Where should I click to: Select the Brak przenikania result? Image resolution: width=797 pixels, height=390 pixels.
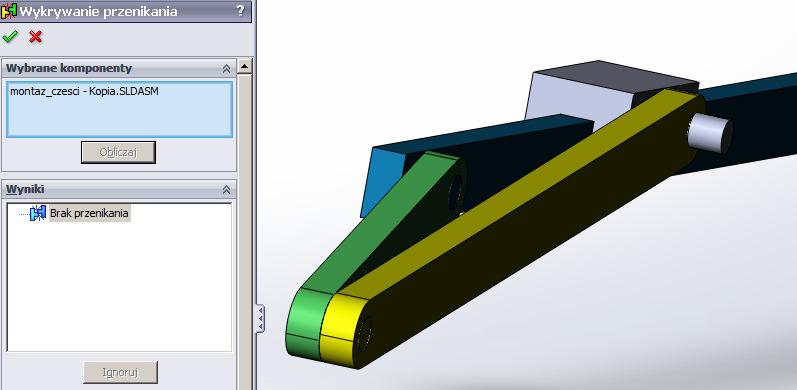89,213
